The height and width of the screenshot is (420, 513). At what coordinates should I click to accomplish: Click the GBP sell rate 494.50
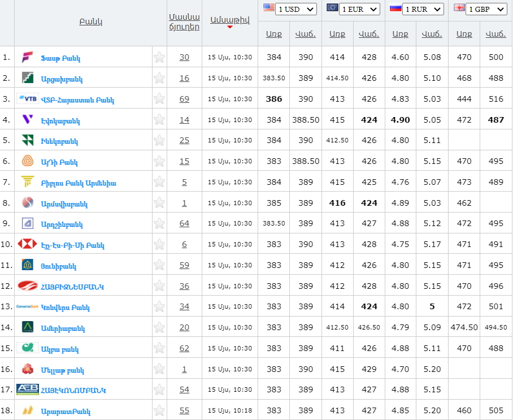point(495,327)
